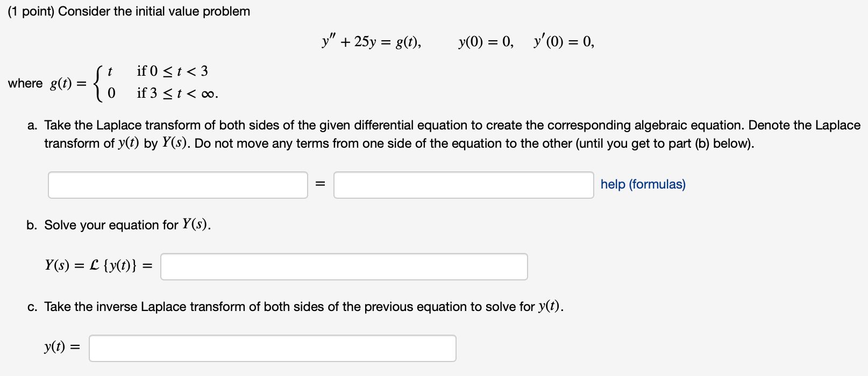This screenshot has width=868, height=376.
Task: Select the answer field following the equals sign
Action: tap(463, 185)
